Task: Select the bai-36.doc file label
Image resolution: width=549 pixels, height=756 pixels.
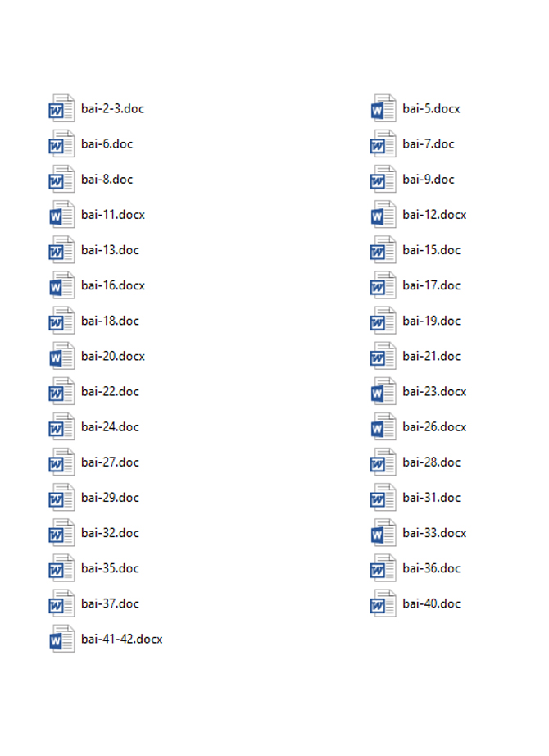Action: click(x=431, y=568)
